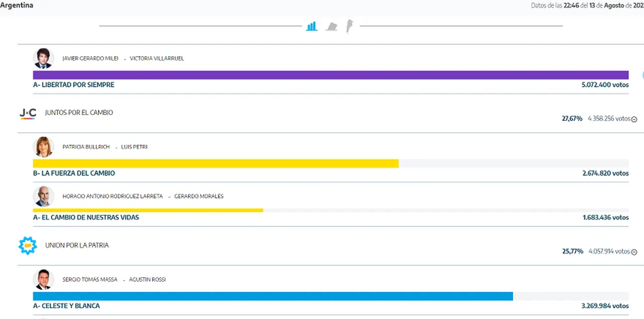Open Patricia Bullrich's candidate photo
The width and height of the screenshot is (644, 319).
pos(43,147)
